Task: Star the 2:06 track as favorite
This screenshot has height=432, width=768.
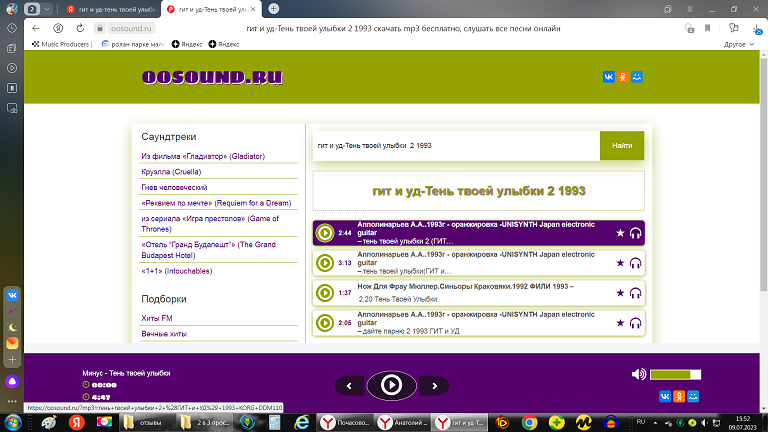Action: coord(620,323)
